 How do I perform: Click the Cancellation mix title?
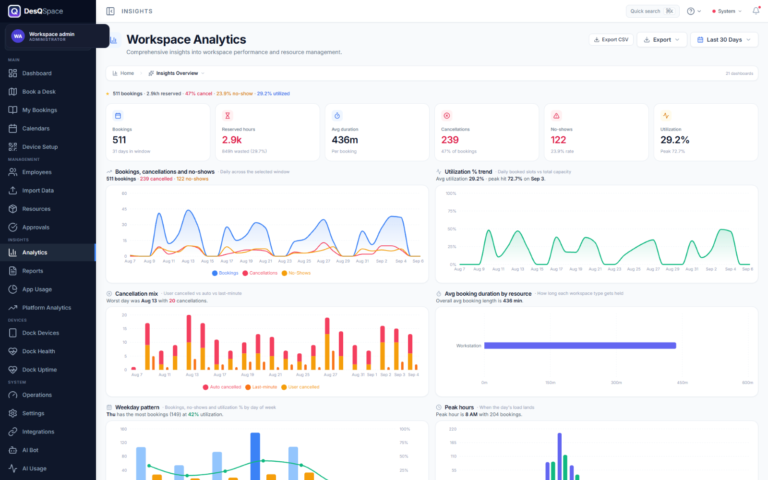(136, 294)
